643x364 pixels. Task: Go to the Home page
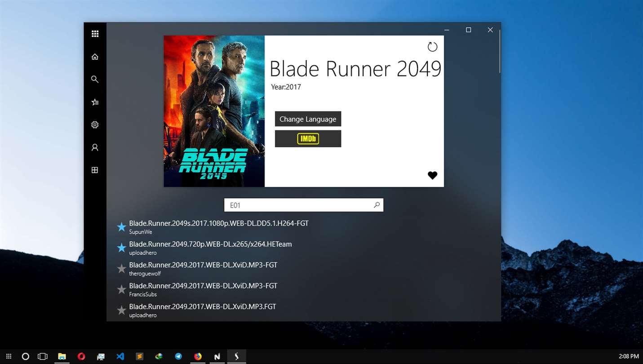click(x=95, y=57)
